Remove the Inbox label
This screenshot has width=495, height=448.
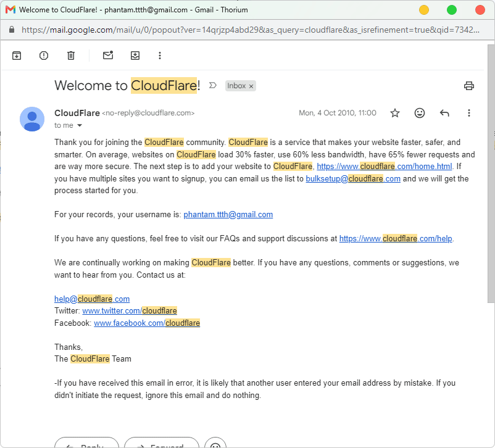(x=251, y=86)
